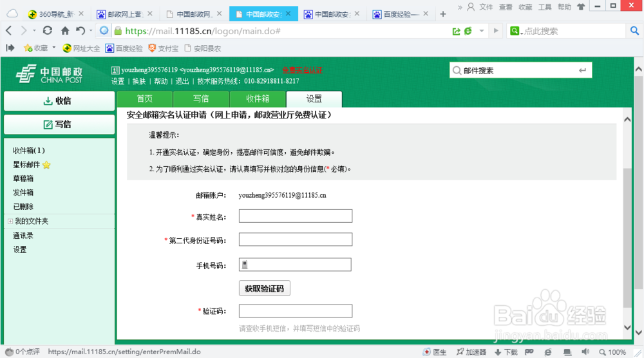Image resolution: width=644 pixels, height=358 pixels.
Task: Open 草稿箱 folder in sidebar
Action: (23, 178)
